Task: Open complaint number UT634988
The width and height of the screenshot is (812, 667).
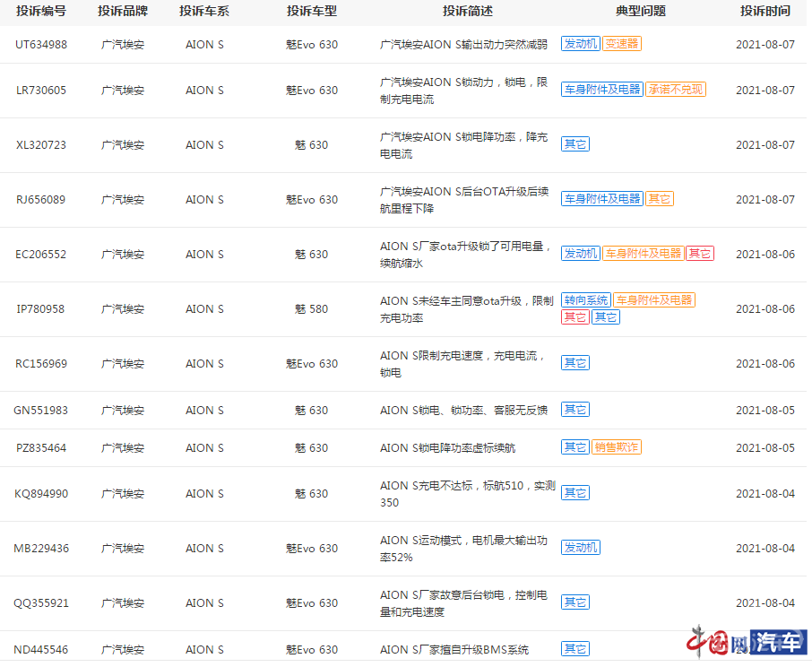Action: pyautogui.click(x=41, y=45)
